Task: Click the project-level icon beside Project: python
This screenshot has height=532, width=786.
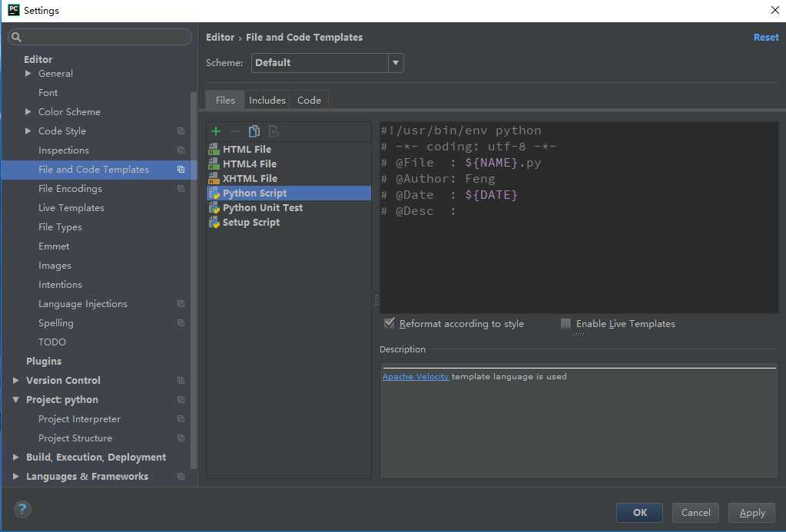Action: (181, 399)
